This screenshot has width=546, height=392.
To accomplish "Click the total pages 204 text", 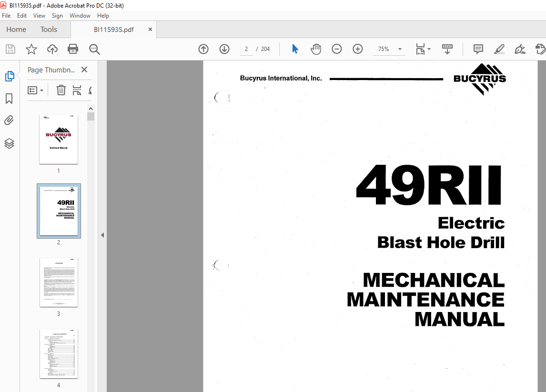I will pos(265,49).
